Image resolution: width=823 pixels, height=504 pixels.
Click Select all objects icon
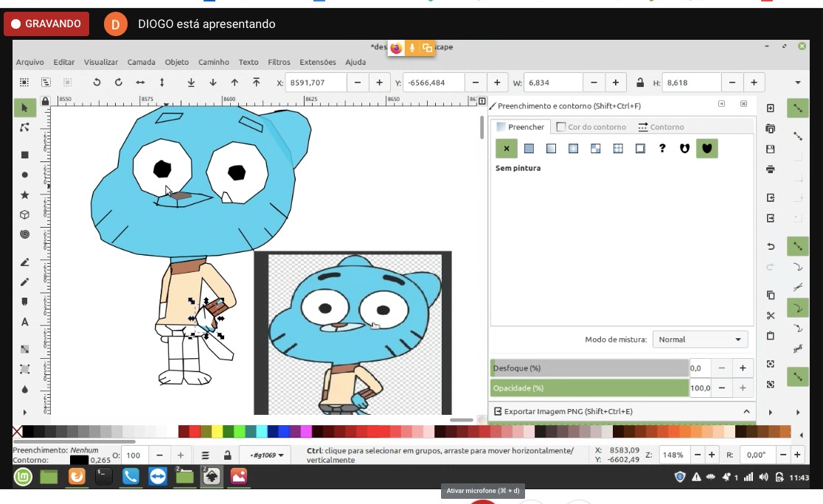(24, 83)
